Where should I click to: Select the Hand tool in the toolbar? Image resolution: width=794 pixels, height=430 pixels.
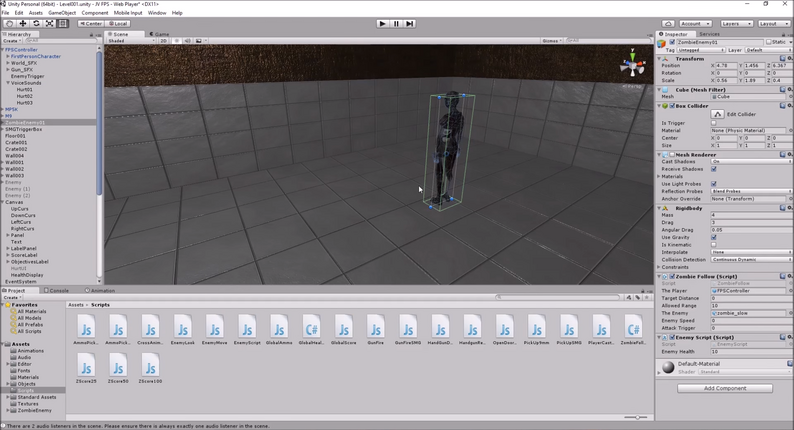tap(9, 23)
